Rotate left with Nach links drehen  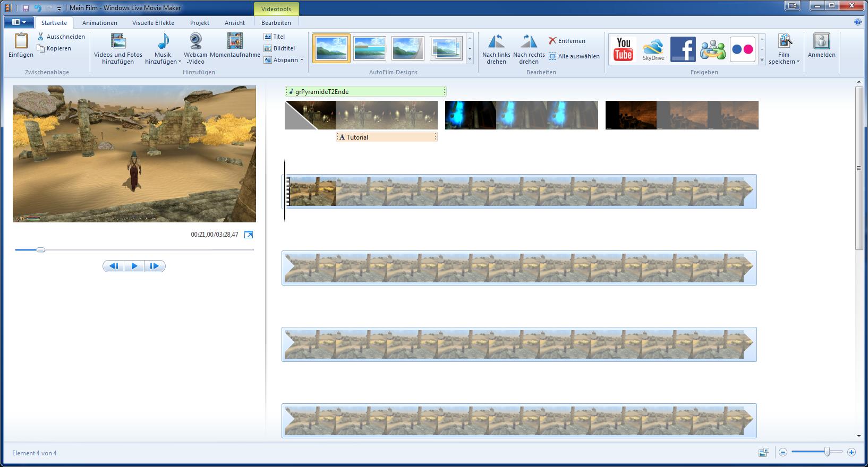496,48
